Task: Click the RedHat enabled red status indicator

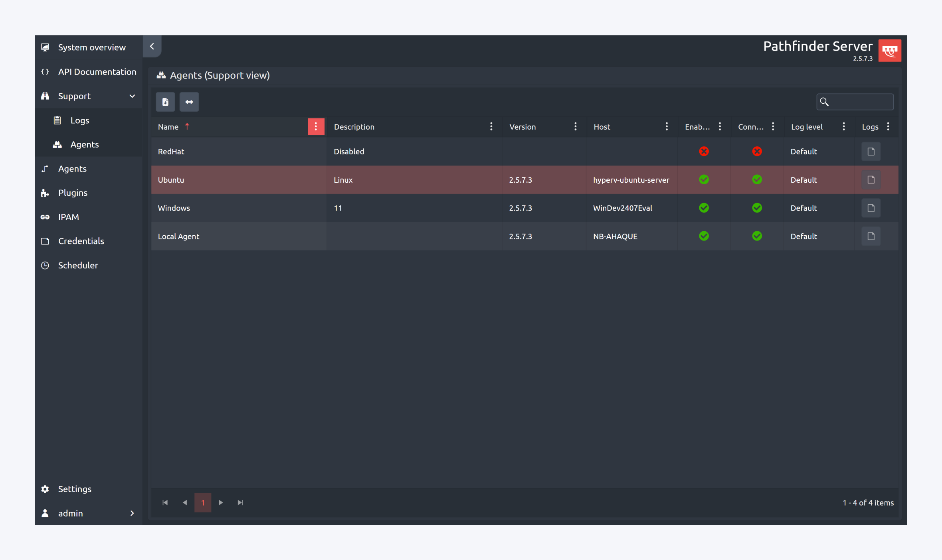Action: (x=704, y=152)
